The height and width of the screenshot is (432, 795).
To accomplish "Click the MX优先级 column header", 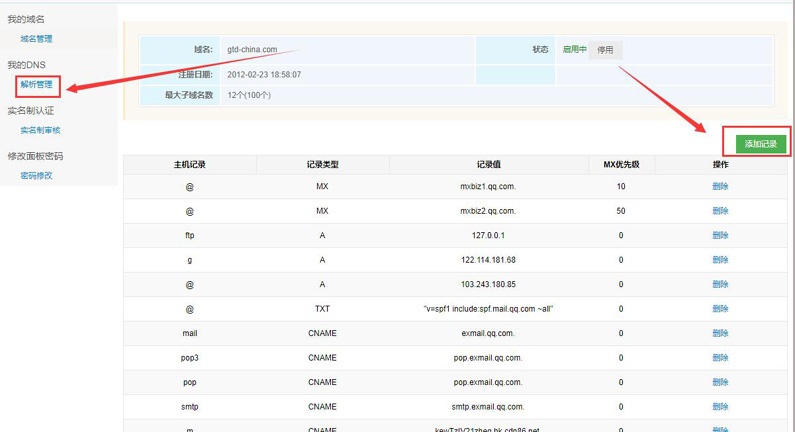I will click(620, 164).
